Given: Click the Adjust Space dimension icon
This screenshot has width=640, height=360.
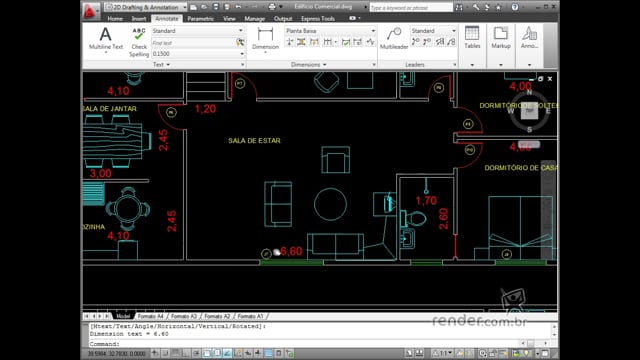Looking at the screenshot, I should pyautogui.click(x=301, y=42).
